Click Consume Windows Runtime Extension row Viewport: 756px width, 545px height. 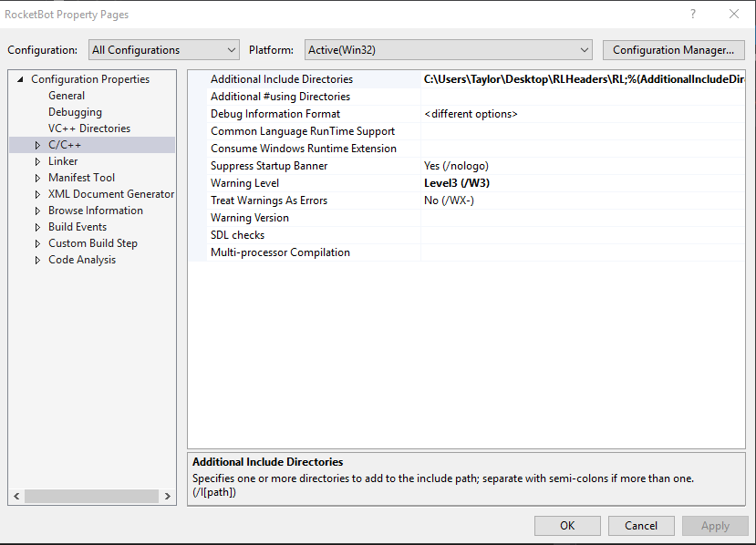pos(466,149)
